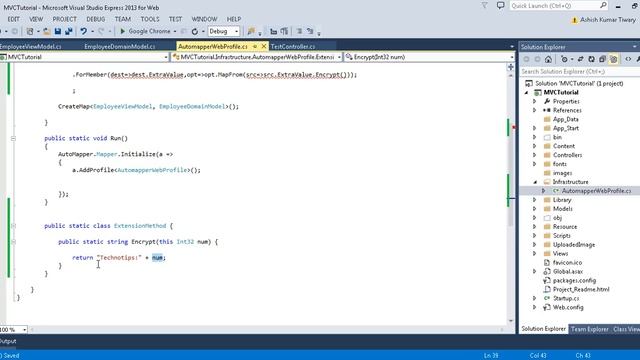Click the New Project toolbar icon
Screen dimensions: 640x360
[30, 31]
